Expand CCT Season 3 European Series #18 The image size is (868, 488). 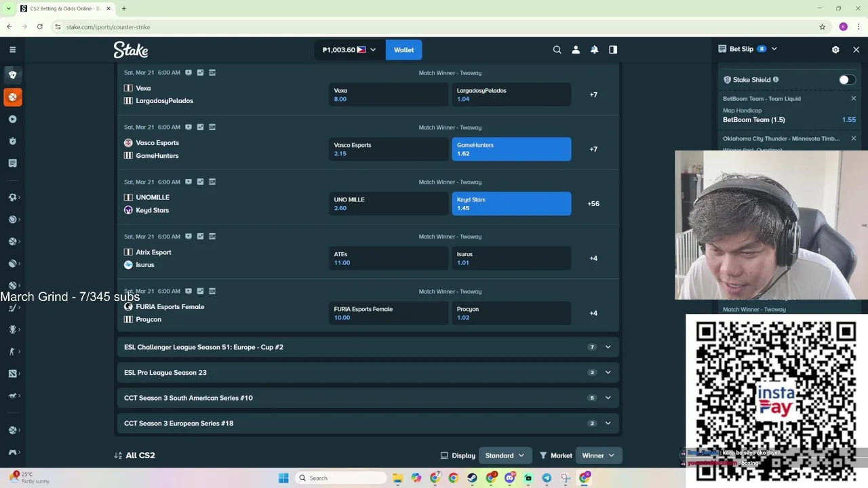368,423
